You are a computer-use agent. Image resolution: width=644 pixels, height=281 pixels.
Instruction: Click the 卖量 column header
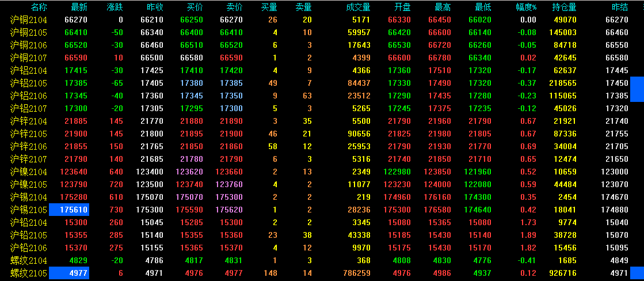tap(303, 7)
